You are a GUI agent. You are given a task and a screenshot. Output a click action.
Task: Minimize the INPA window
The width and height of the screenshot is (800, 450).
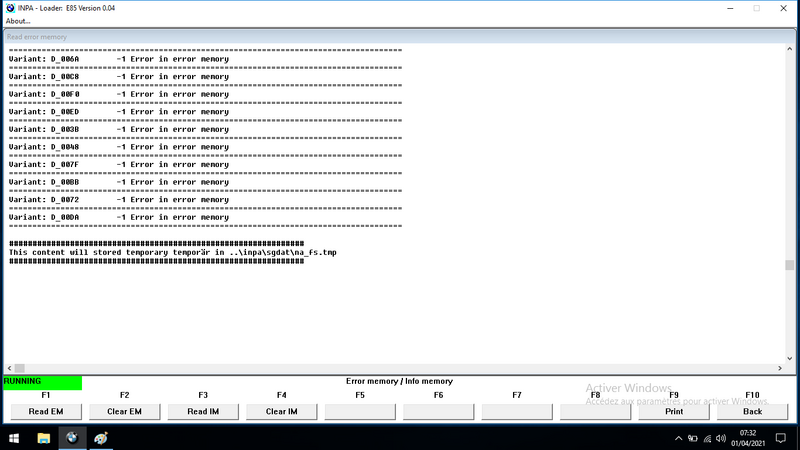click(730, 8)
